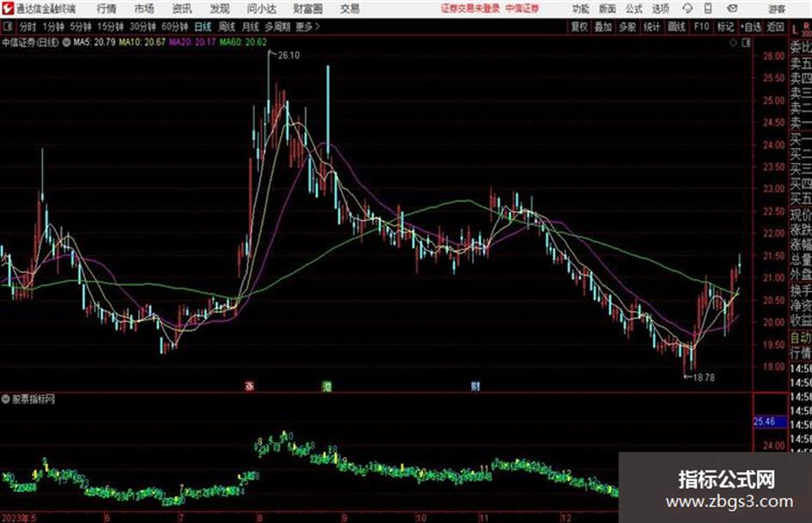This screenshot has width=812, height=523.
Task: Click the diamond icon above the chart
Action: [733, 43]
